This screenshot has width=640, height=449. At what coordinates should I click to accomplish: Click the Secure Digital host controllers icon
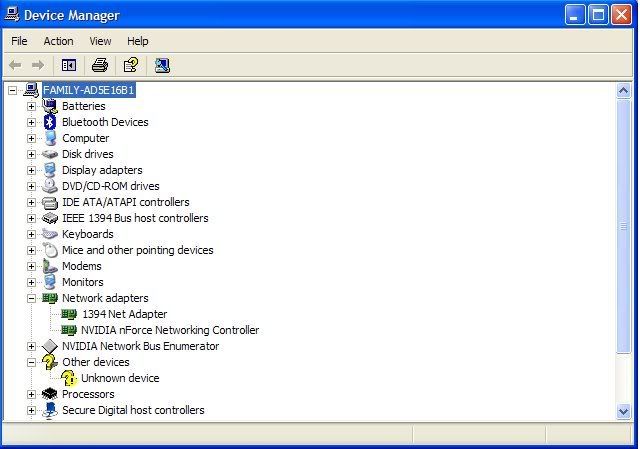(x=50, y=410)
